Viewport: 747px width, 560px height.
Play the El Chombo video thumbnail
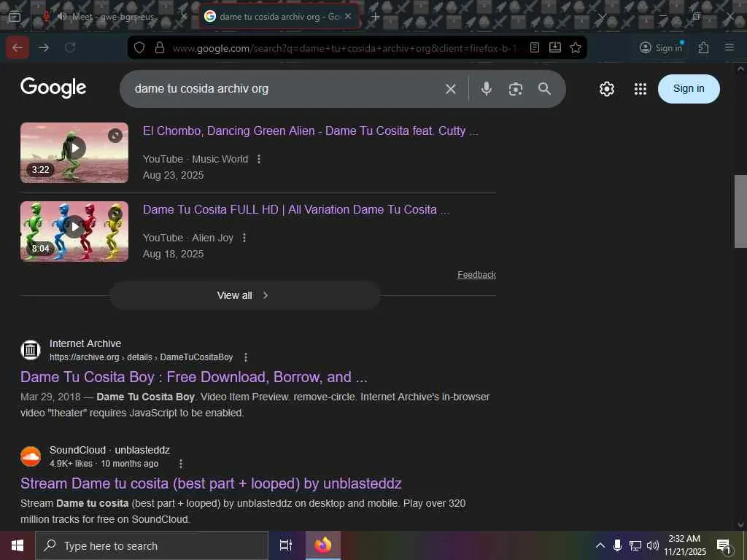(74, 153)
